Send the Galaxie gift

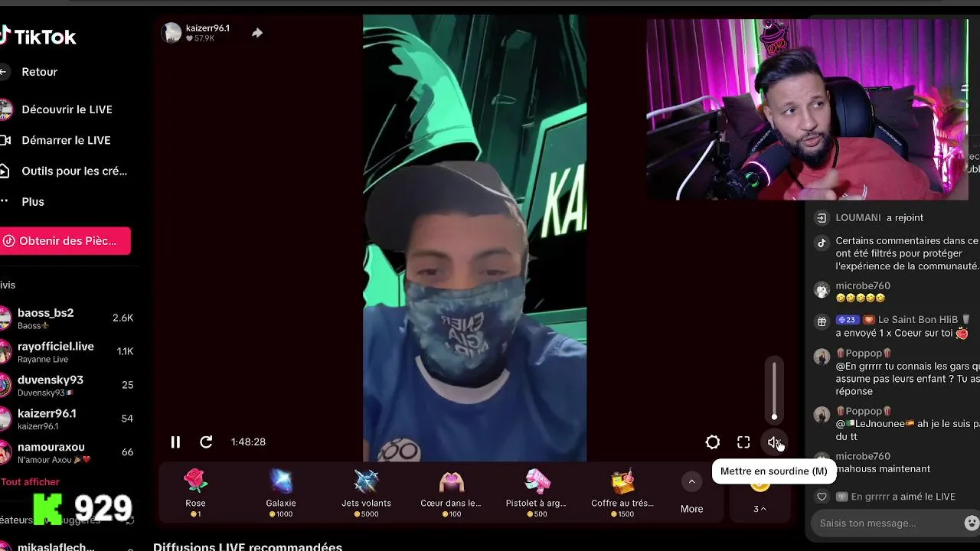coord(281,492)
